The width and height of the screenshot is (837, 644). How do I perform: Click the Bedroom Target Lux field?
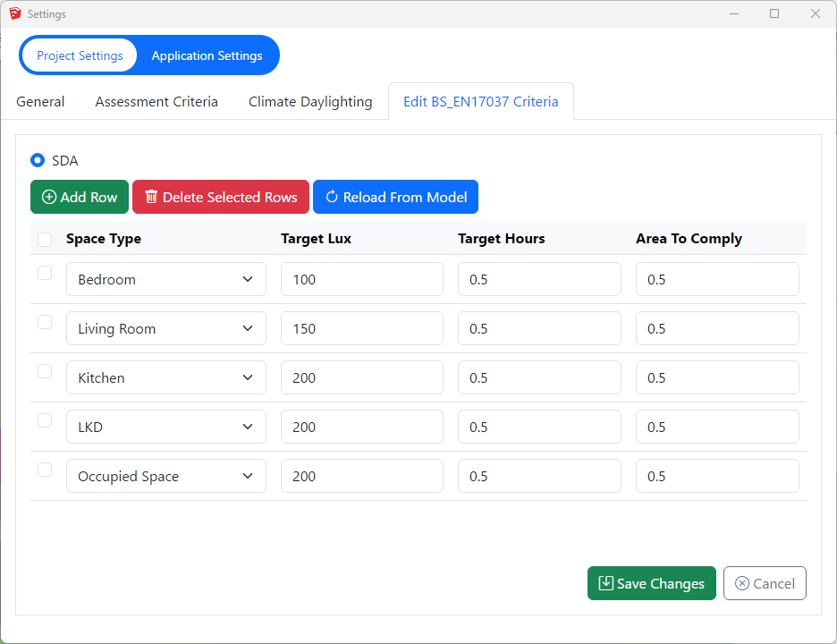click(361, 279)
